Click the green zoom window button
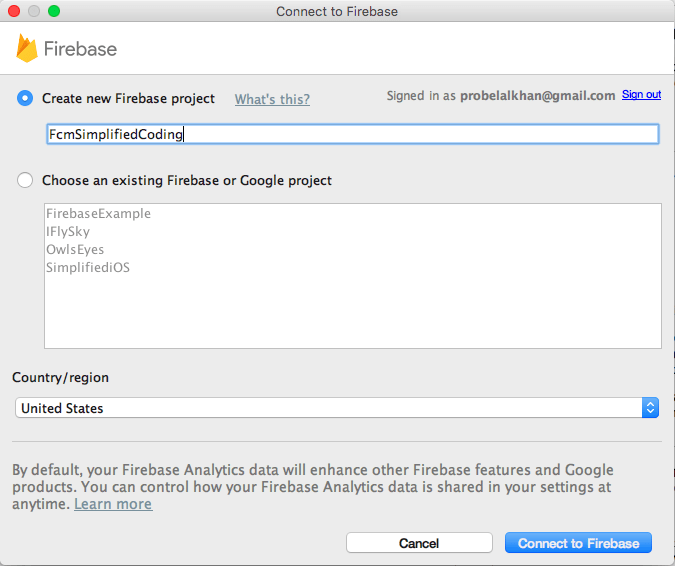Screen dimensions: 675x566 (x=54, y=11)
